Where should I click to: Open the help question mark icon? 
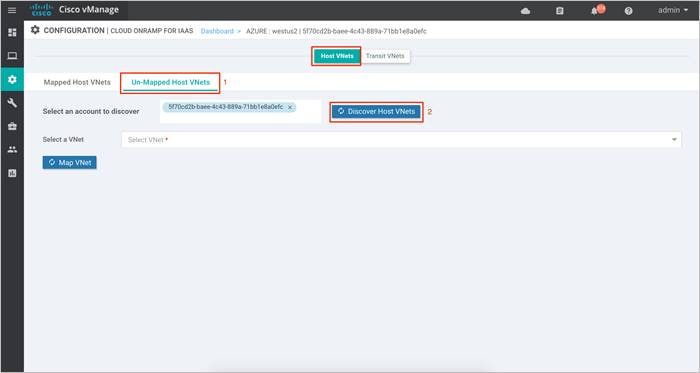pyautogui.click(x=629, y=11)
